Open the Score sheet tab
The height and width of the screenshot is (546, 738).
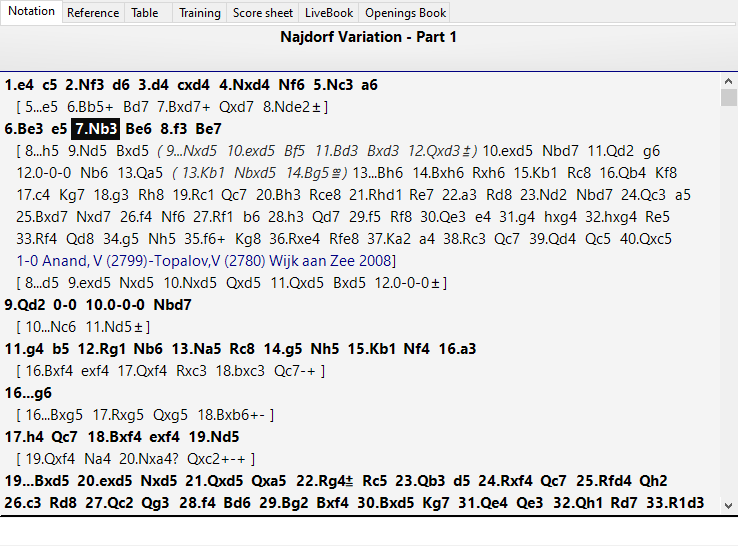point(263,13)
